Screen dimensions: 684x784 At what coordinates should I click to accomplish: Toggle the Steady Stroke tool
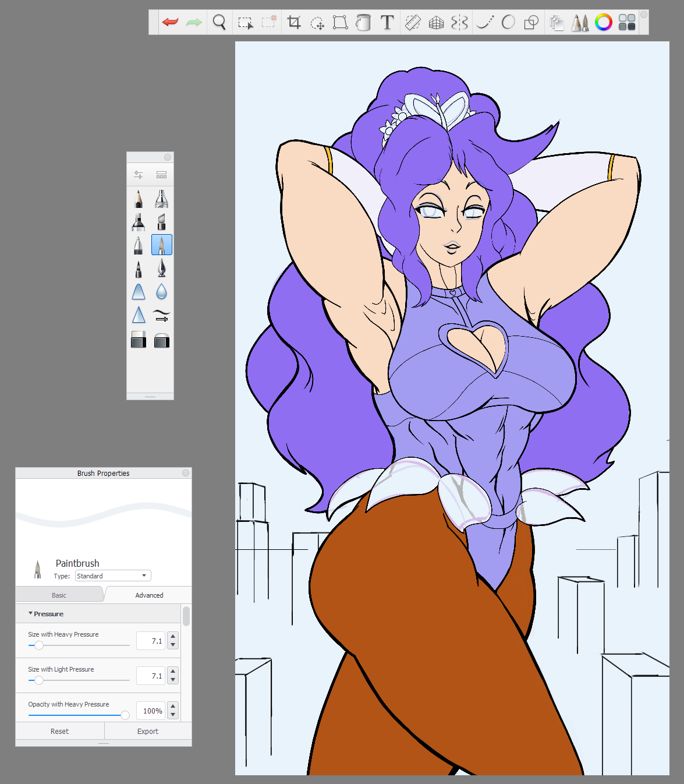pos(485,22)
